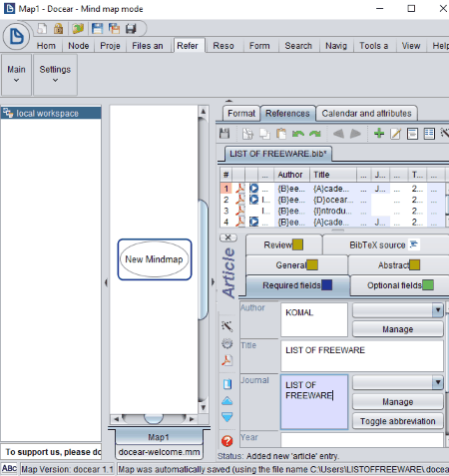Click mind map vertical scrollbar down arrow
Viewport: 449px width, 476px height.
[203, 407]
